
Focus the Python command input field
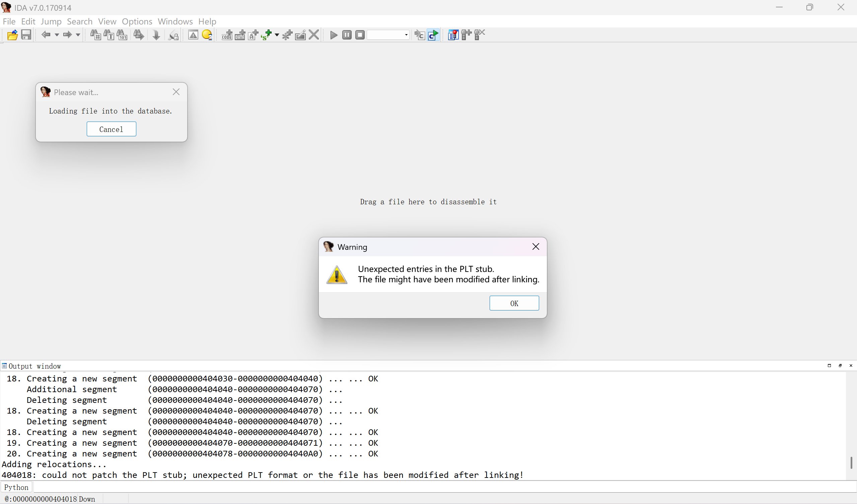pos(444,487)
